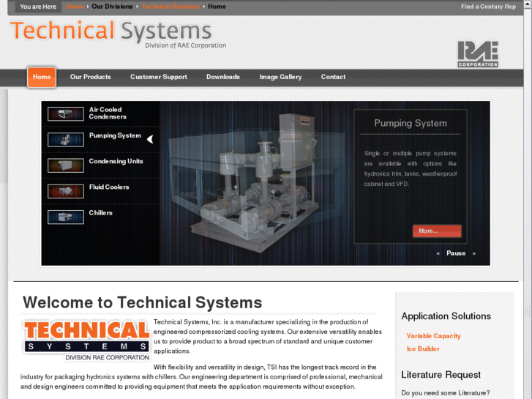Select the Fluid Coolers thumbnail image

pos(66,191)
